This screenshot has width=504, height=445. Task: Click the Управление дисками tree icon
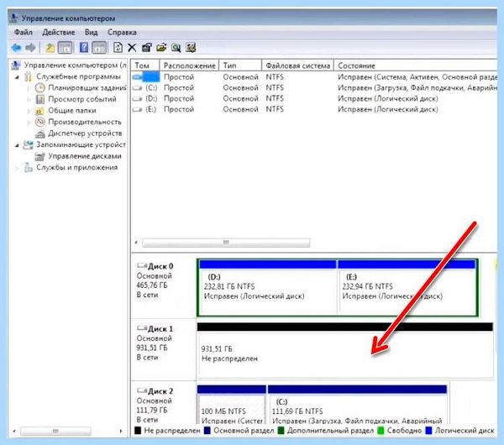39,156
